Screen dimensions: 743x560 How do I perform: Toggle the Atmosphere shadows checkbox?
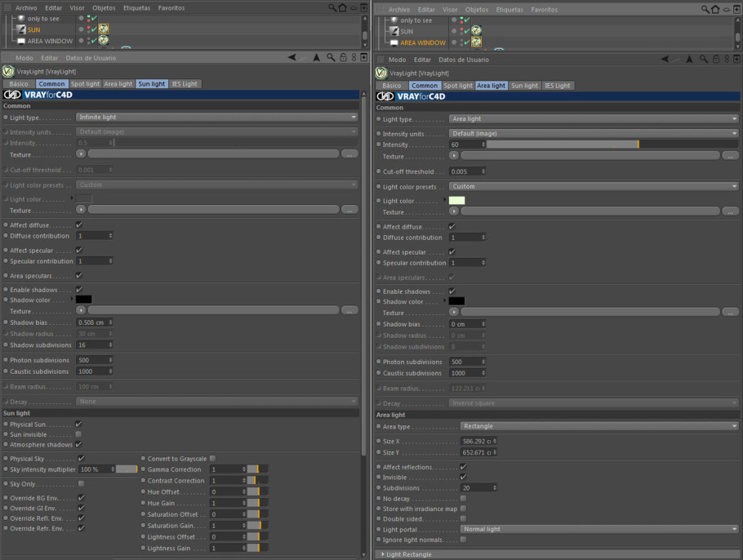[x=78, y=444]
